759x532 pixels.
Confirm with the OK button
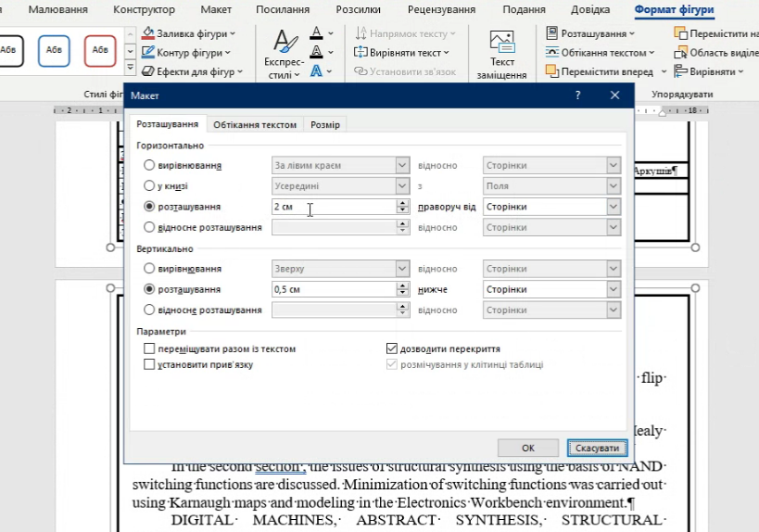527,448
